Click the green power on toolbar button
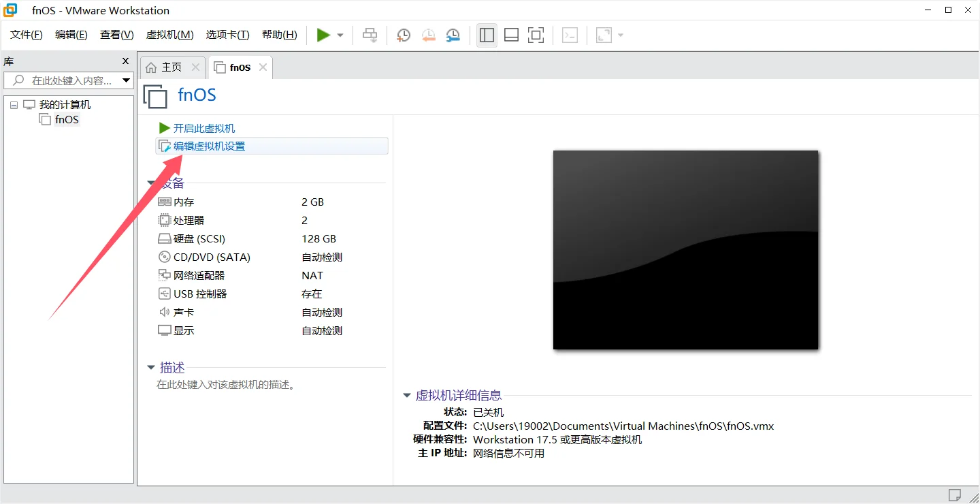This screenshot has height=504, width=980. (x=323, y=35)
